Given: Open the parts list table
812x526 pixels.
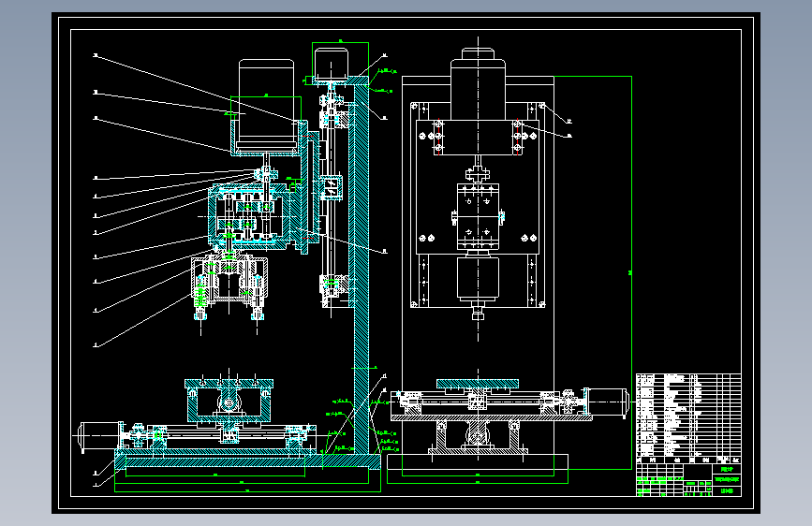Looking at the screenshot, I should 688,418.
